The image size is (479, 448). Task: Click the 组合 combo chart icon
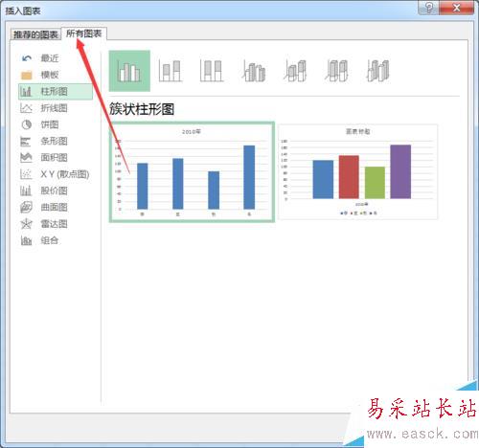point(26,240)
